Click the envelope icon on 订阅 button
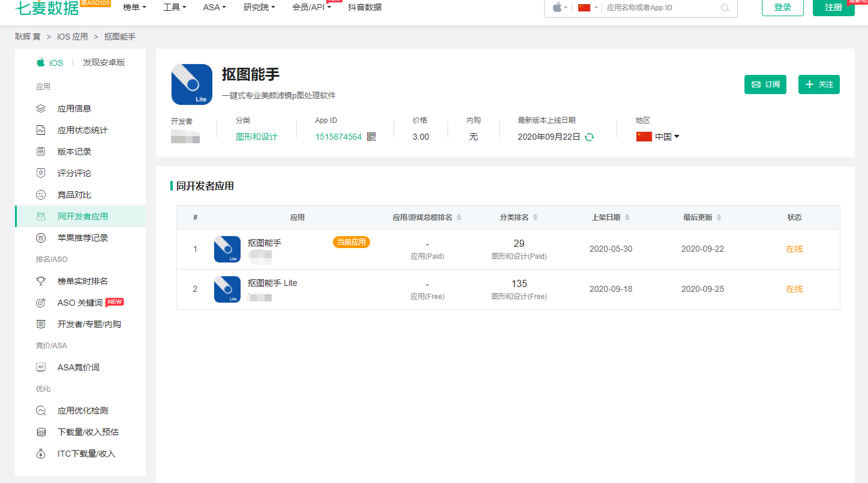The height and width of the screenshot is (483, 868). click(x=756, y=84)
